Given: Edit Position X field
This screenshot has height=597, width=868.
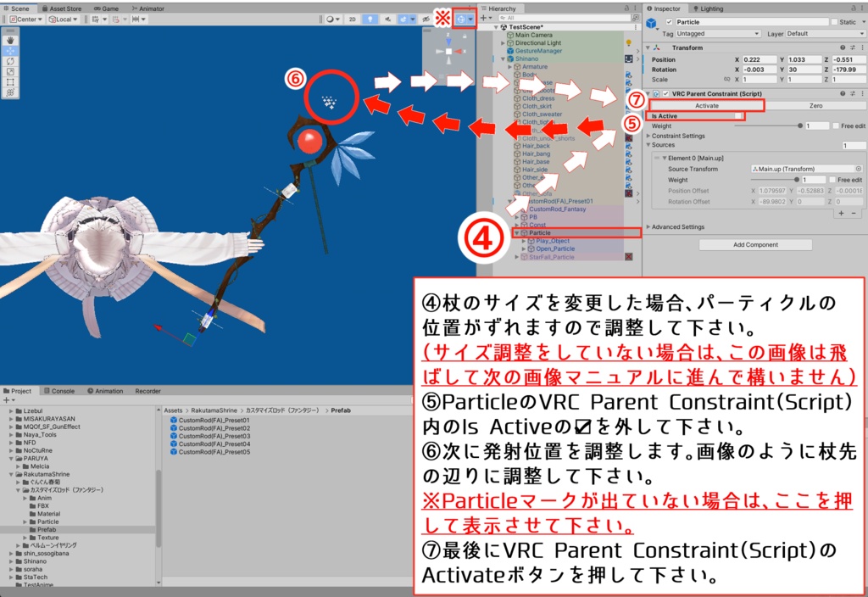Looking at the screenshot, I should [x=759, y=60].
